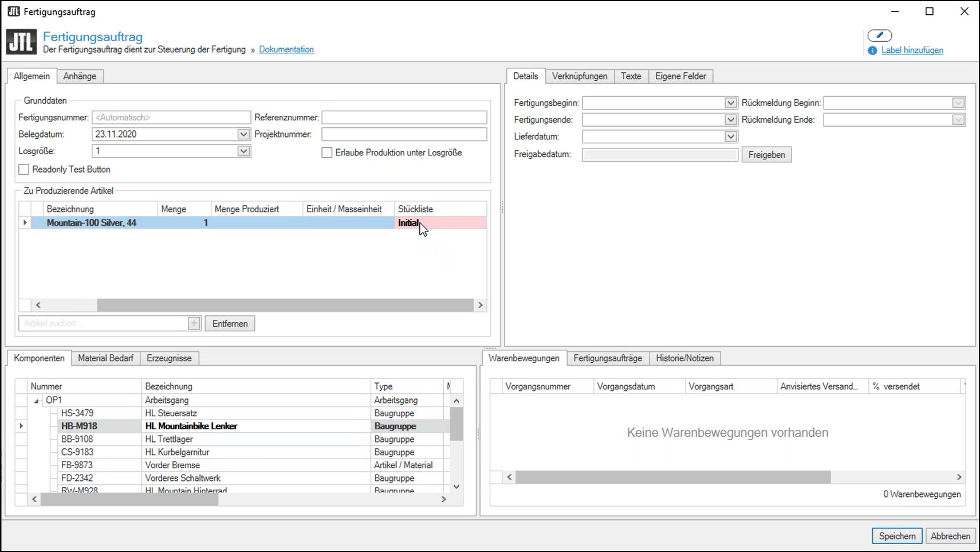Image resolution: width=980 pixels, height=552 pixels.
Task: Click the pencil label edit icon
Action: click(x=880, y=35)
